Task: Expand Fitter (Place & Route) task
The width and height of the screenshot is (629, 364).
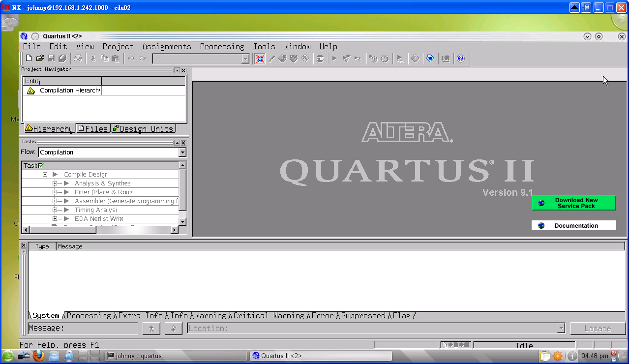Action: tap(55, 192)
